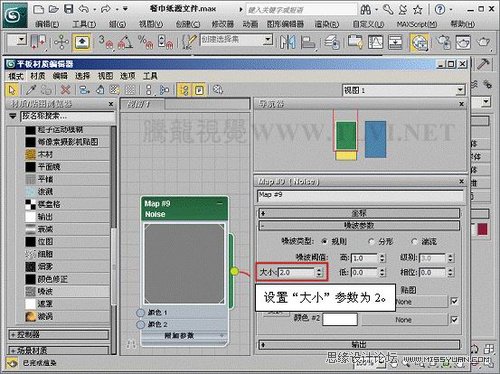Collapse the 噪波参数 rollout
Viewport: 500px width, 374px height.
pos(359,226)
